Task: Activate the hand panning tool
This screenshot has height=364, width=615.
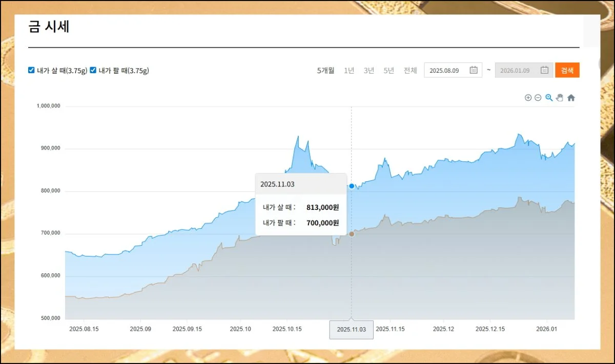Action: (560, 98)
